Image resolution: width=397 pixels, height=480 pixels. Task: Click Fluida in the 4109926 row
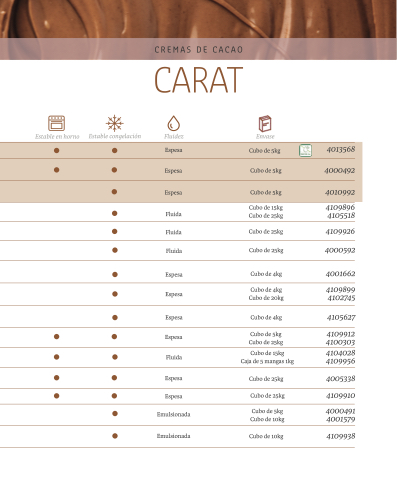point(173,232)
